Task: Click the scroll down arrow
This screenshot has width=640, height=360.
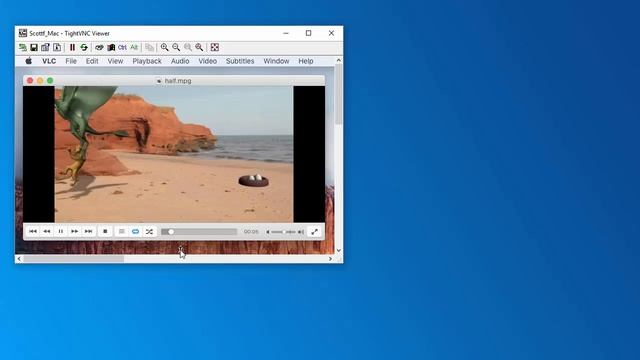Action: [338, 251]
